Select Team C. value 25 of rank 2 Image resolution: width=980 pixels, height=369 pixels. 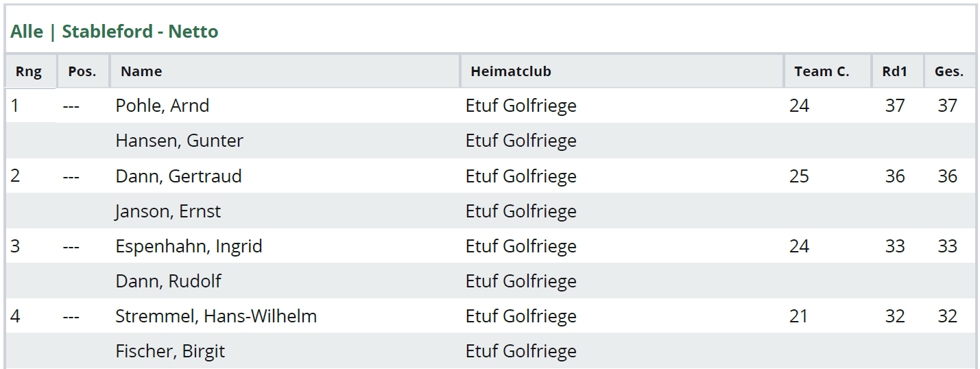(x=799, y=176)
